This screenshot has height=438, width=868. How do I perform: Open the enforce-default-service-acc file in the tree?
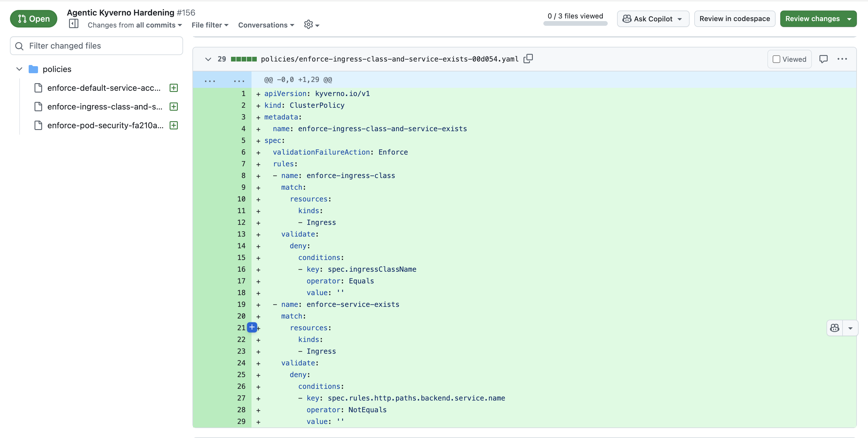click(x=104, y=88)
